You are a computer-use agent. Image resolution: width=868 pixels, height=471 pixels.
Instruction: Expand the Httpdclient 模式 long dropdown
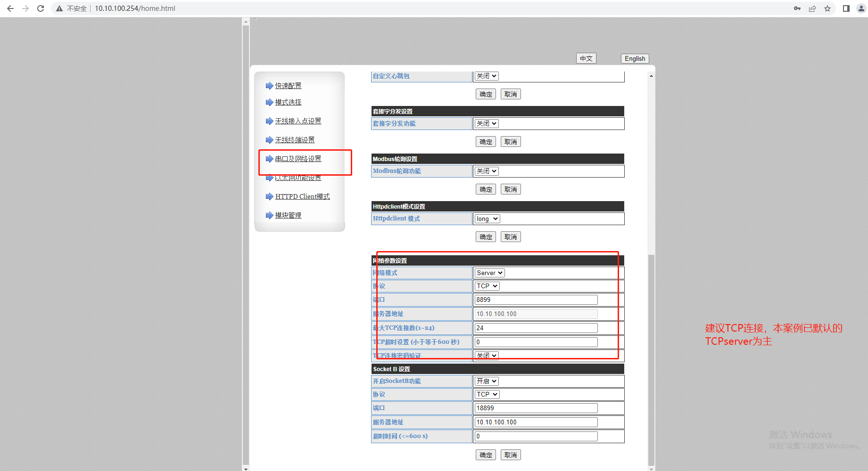pos(487,219)
